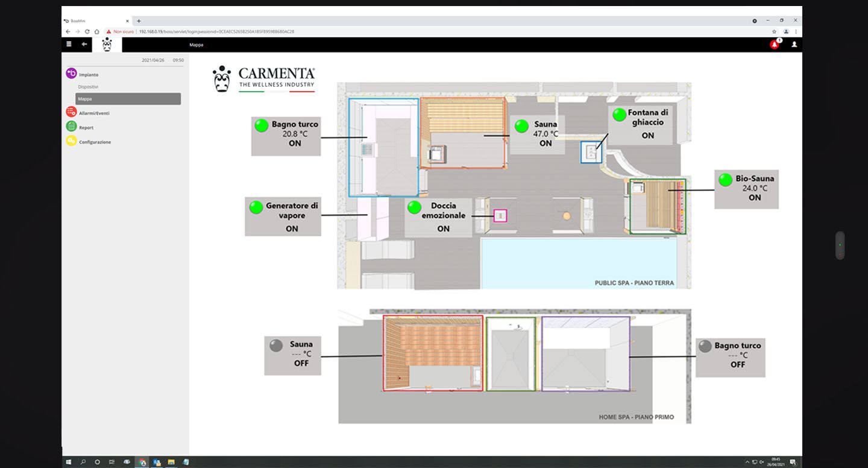Open File Explorer from taskbar
Image resolution: width=868 pixels, height=468 pixels.
pos(171,462)
